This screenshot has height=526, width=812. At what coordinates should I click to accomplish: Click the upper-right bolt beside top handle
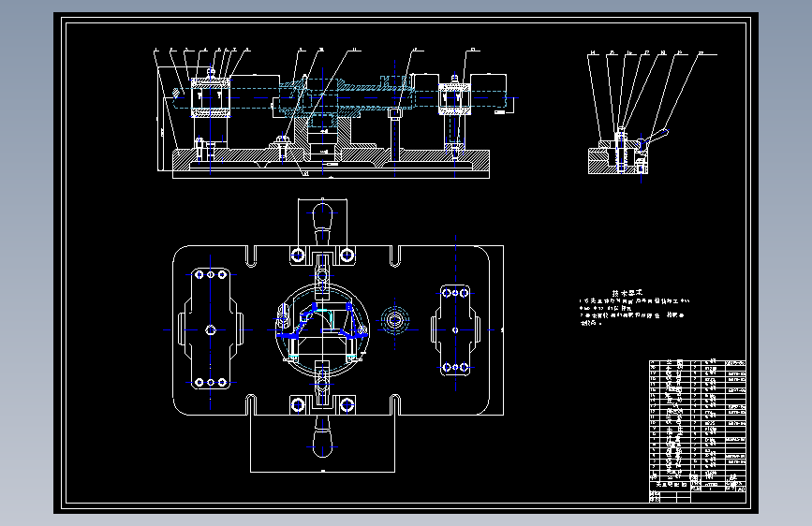[347, 255]
